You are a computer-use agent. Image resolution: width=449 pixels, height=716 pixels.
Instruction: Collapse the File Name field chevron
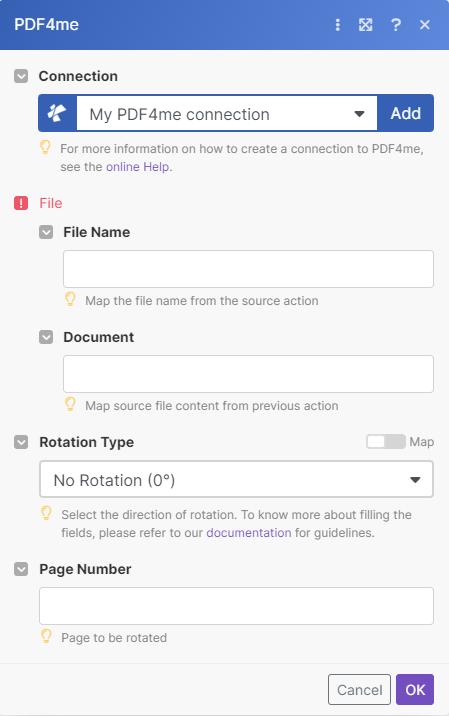tap(46, 232)
